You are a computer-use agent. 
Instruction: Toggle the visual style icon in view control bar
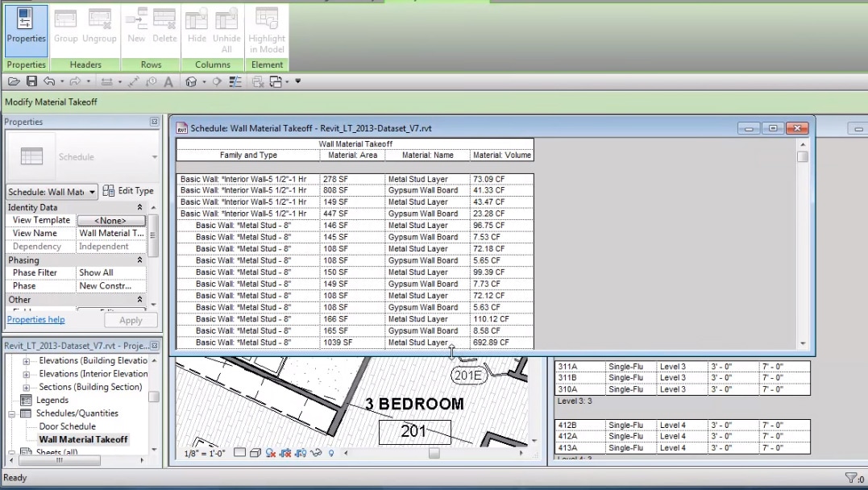[255, 453]
